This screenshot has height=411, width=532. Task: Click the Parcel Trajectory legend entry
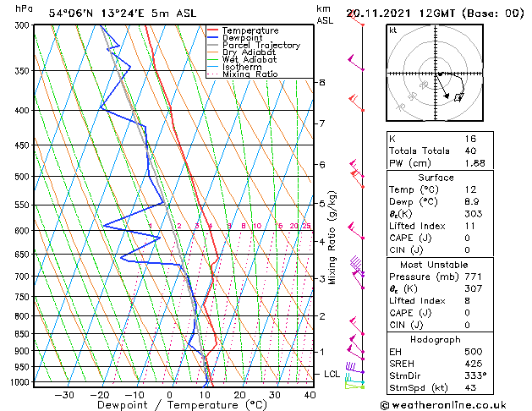pos(254,45)
